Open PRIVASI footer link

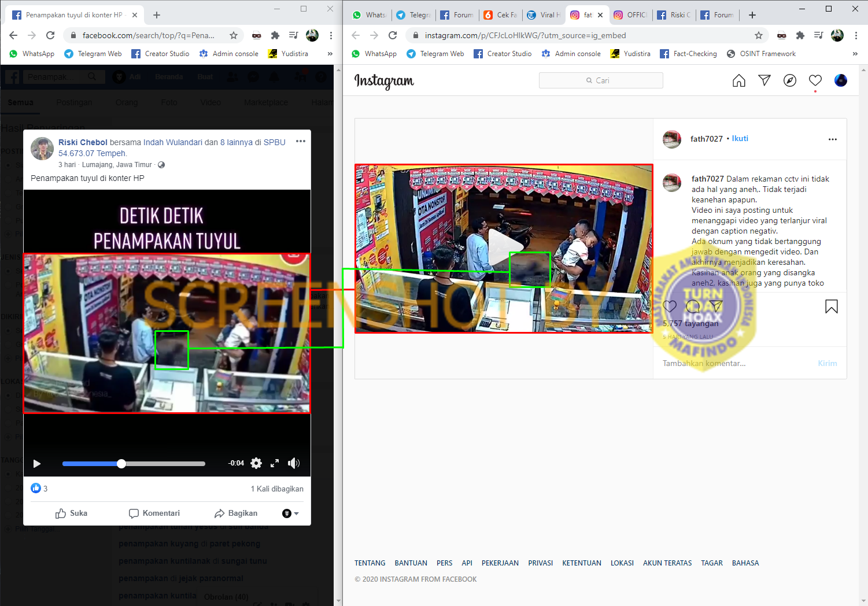[540, 563]
